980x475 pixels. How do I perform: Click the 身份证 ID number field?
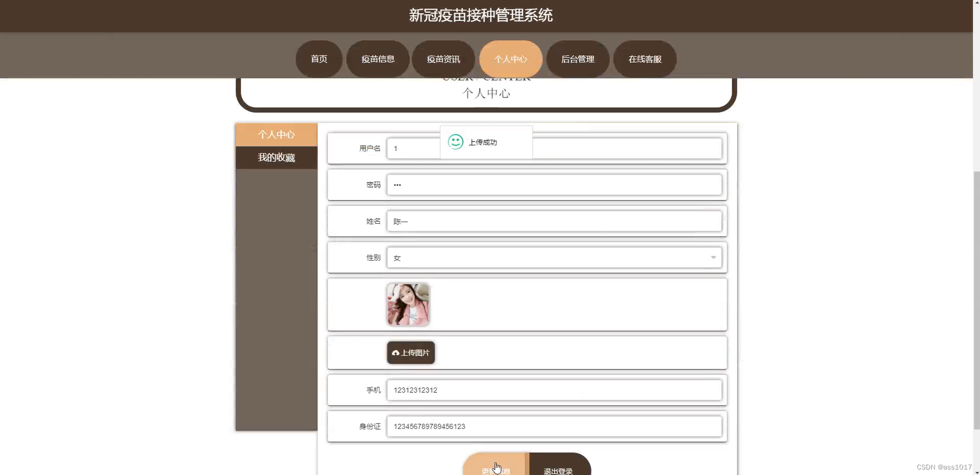(x=554, y=426)
